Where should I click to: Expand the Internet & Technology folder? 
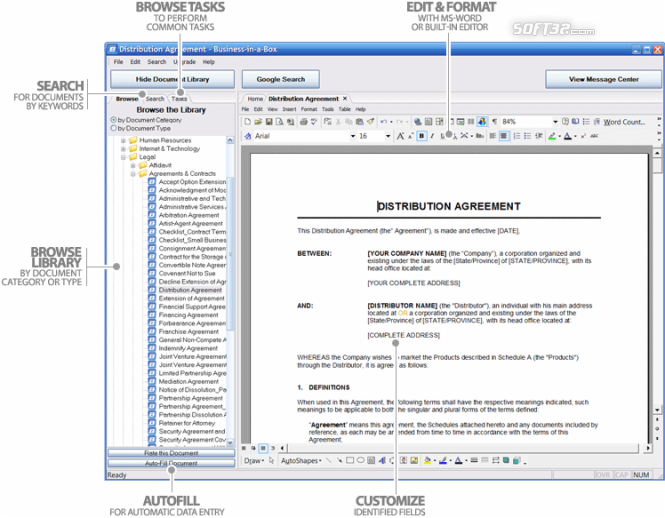[123, 149]
